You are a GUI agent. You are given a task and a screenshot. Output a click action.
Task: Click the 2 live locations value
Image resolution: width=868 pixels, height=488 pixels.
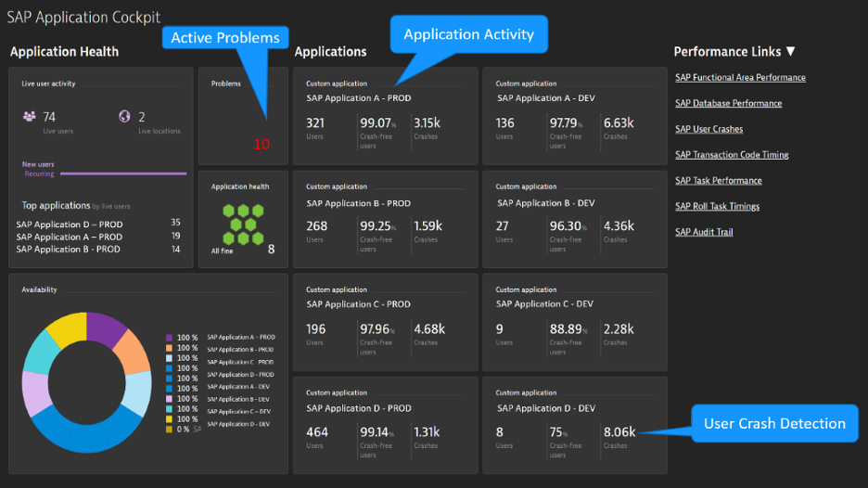click(142, 117)
